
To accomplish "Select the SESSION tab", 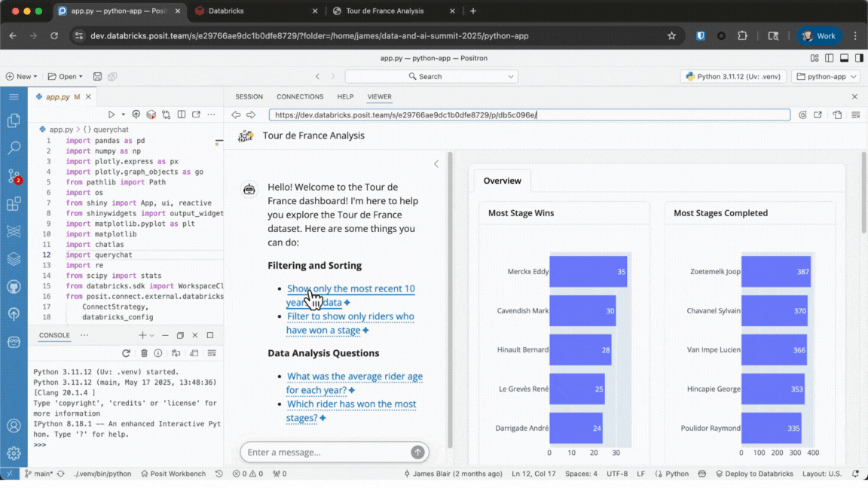I will pos(249,96).
